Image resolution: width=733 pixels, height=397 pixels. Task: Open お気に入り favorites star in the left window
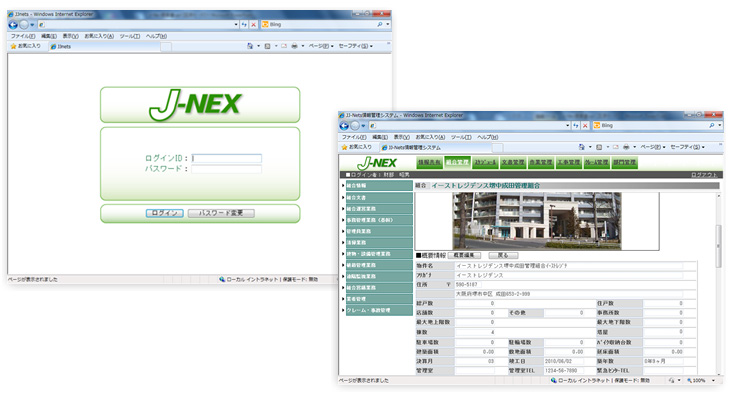(25, 46)
